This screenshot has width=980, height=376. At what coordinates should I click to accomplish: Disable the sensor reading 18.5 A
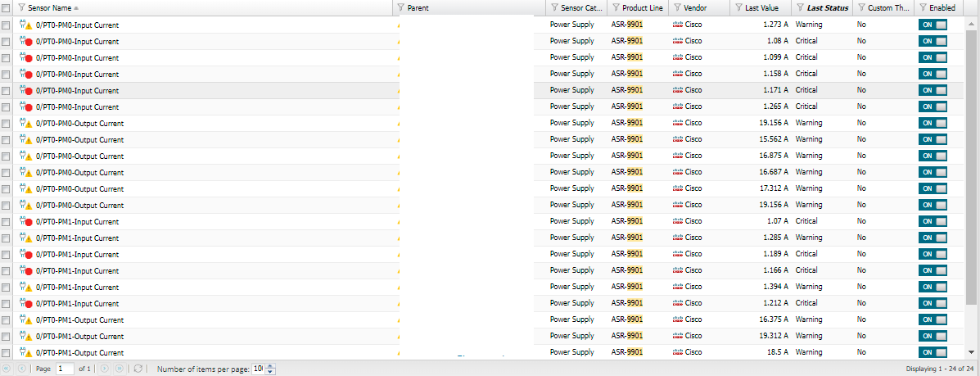click(933, 352)
